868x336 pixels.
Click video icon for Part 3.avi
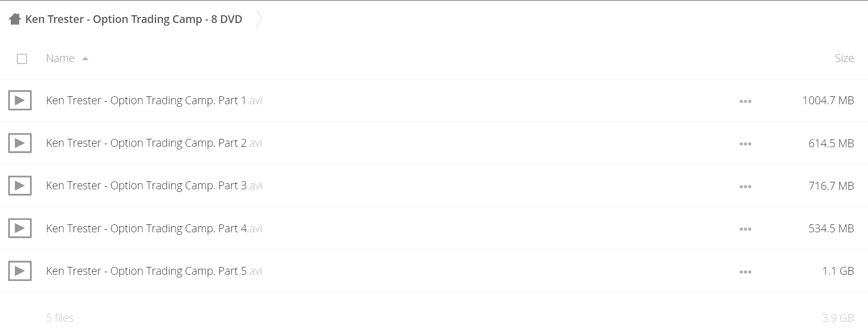tap(20, 185)
